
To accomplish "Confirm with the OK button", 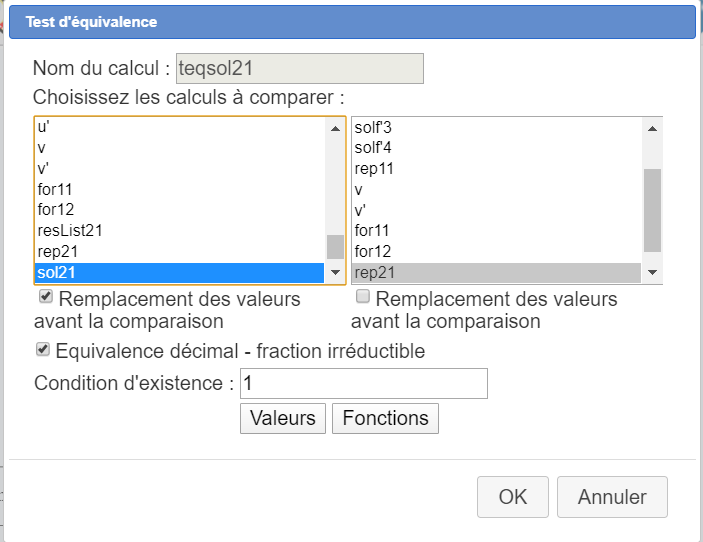I will click(x=513, y=497).
